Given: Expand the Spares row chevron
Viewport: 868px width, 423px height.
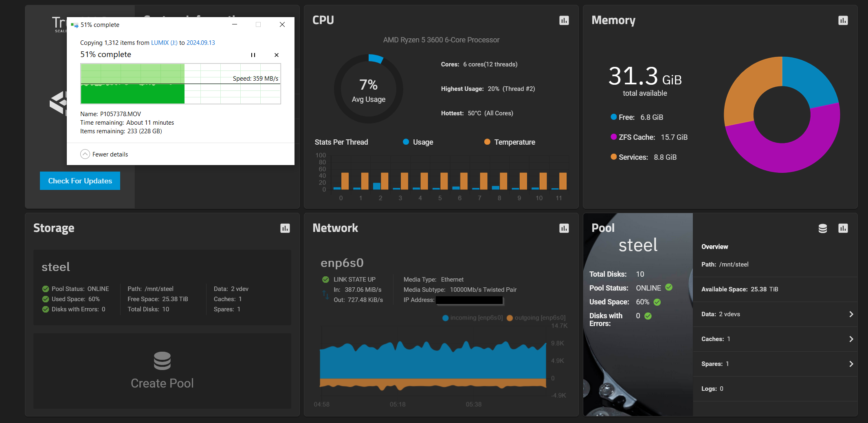Looking at the screenshot, I should click(x=851, y=364).
